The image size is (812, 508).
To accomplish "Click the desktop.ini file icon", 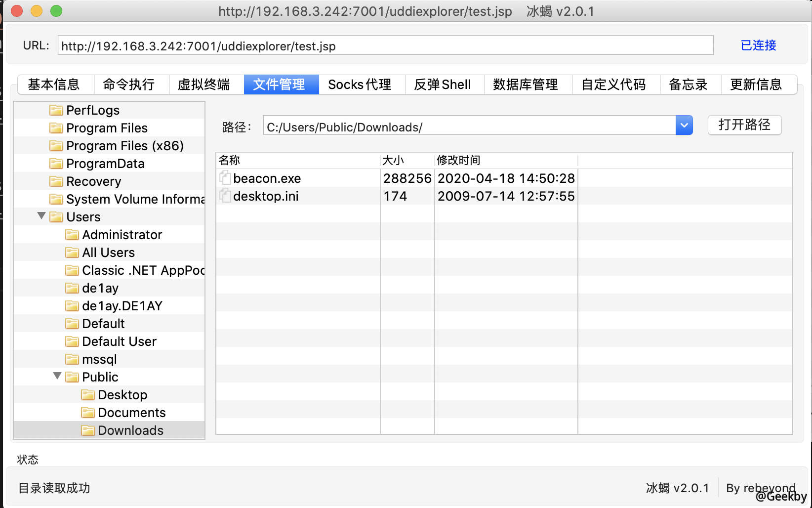I will pyautogui.click(x=225, y=196).
